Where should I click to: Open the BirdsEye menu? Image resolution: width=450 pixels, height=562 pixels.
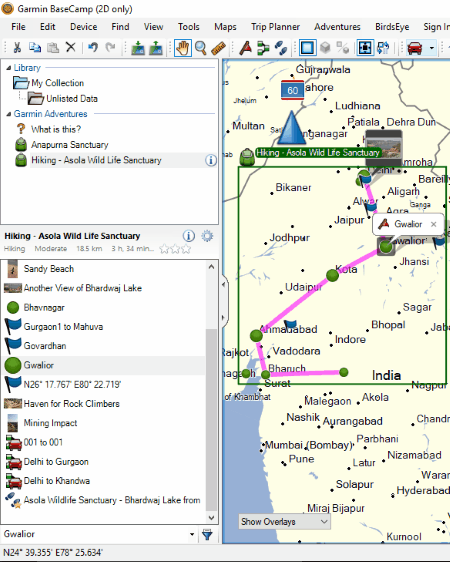pyautogui.click(x=392, y=27)
